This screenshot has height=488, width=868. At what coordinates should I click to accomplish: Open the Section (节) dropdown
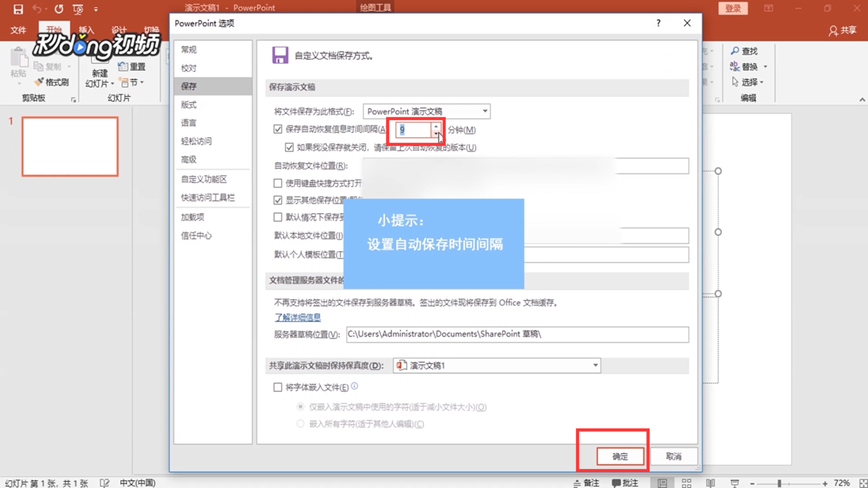(132, 82)
